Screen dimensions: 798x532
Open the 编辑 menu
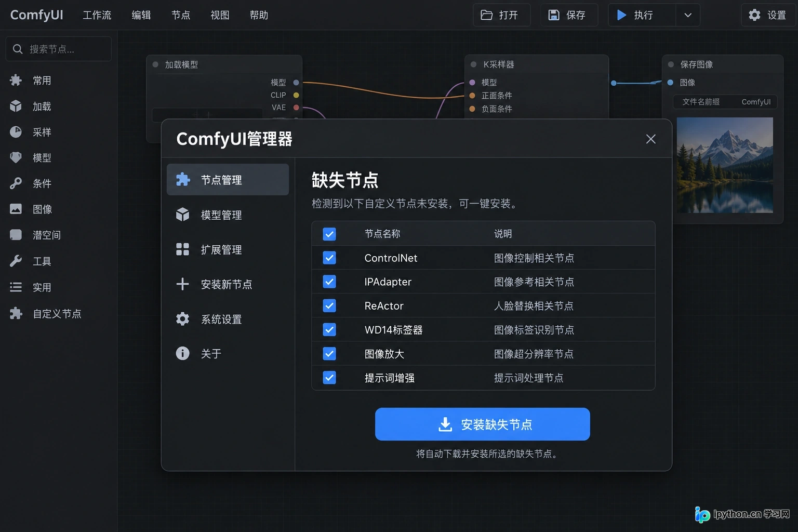click(141, 15)
